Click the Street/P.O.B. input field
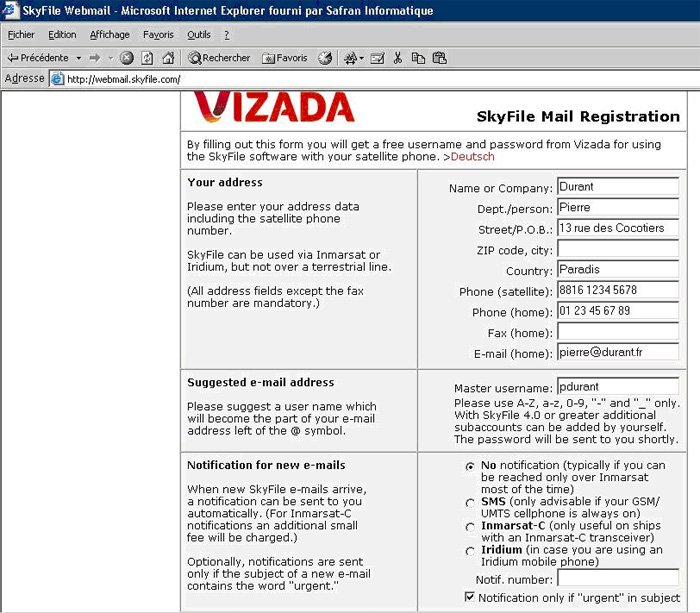700x613 pixels. pyautogui.click(x=618, y=228)
